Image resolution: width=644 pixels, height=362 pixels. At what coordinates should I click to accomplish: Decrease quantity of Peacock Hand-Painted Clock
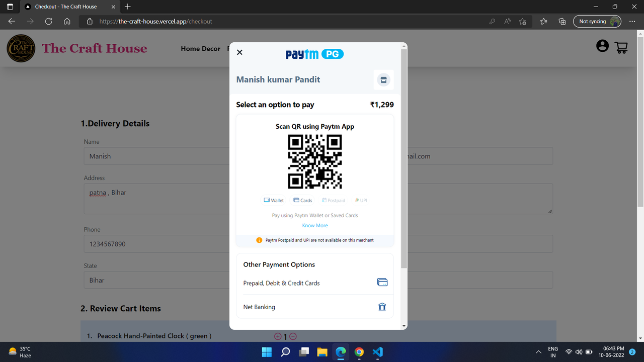pyautogui.click(x=293, y=336)
